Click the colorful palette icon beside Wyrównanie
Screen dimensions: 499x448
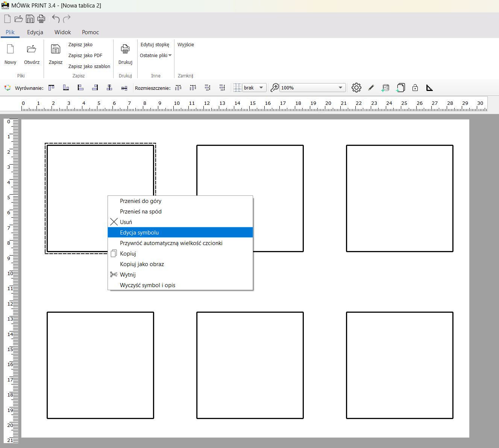[x=8, y=88]
